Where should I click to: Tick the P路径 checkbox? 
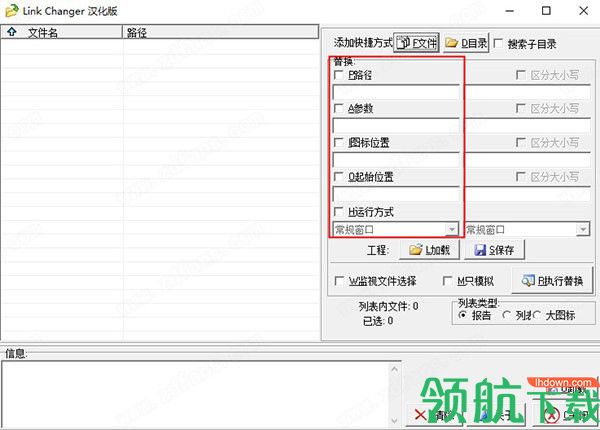pos(339,75)
